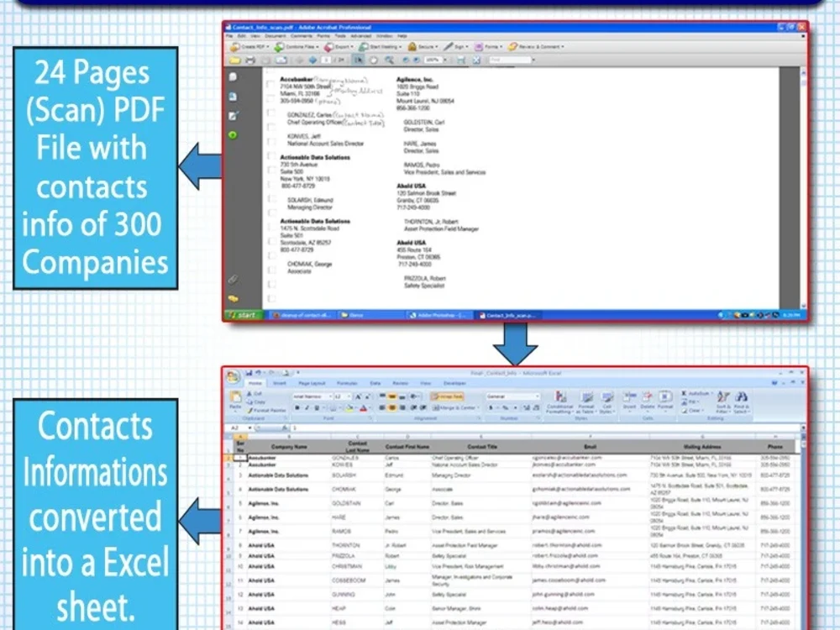Select the Acrobat Select tool

pos(358,60)
